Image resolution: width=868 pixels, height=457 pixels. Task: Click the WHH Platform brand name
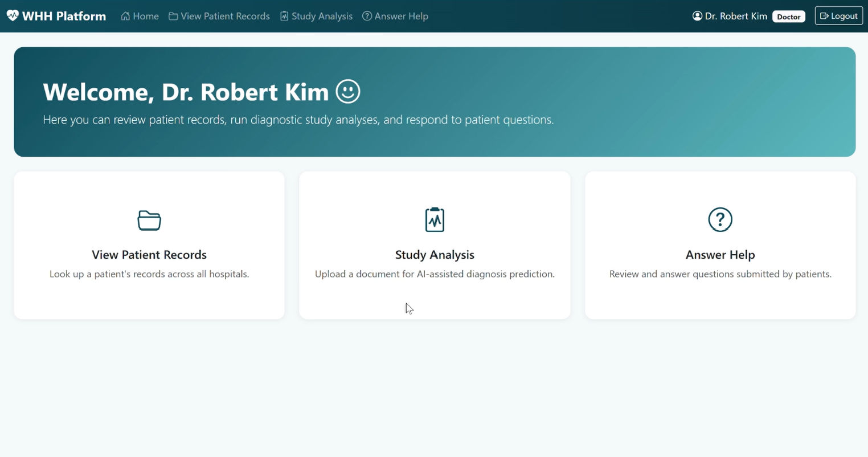coord(64,16)
